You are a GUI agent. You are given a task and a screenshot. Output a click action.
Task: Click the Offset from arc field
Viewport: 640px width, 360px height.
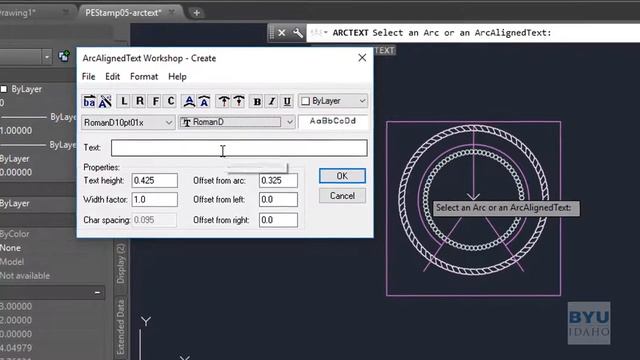point(278,180)
